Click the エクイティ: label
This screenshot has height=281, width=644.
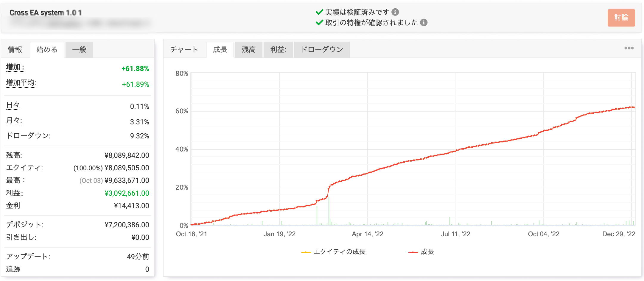tap(25, 168)
